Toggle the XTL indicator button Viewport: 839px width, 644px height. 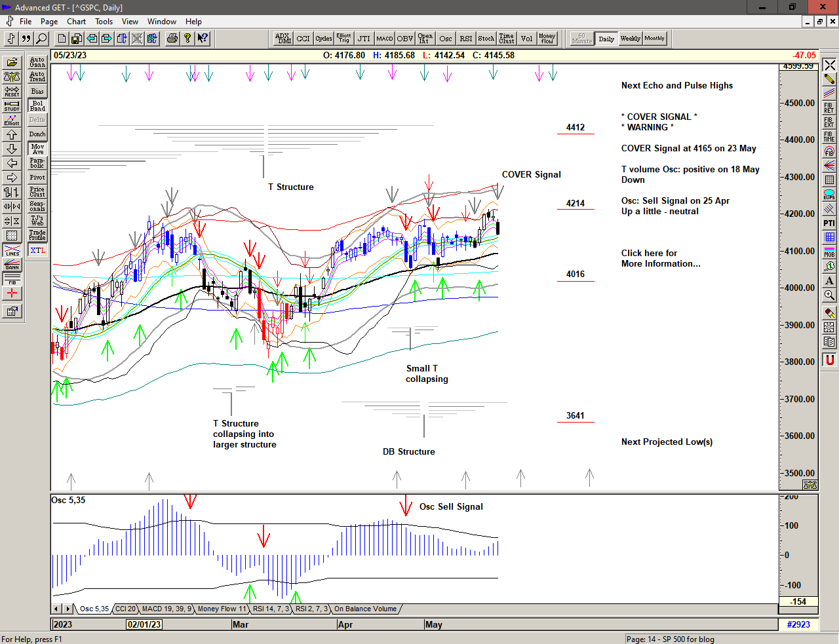point(37,250)
